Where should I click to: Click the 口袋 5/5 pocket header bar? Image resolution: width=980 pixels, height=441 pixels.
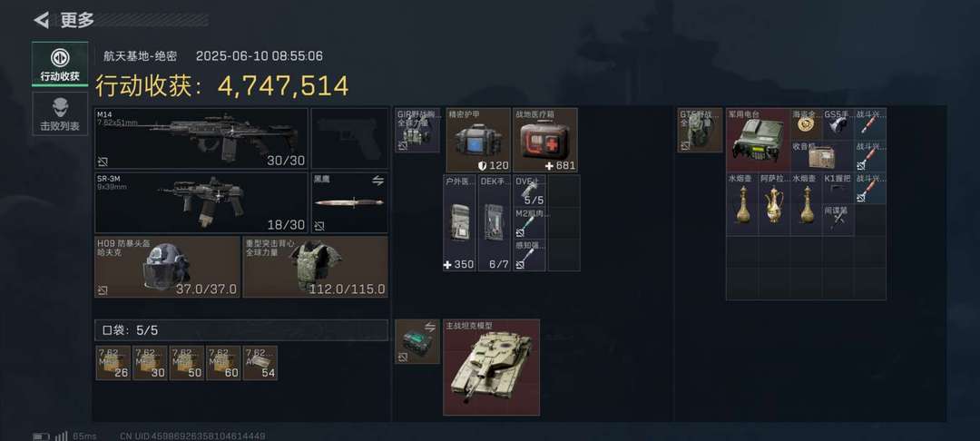241,329
